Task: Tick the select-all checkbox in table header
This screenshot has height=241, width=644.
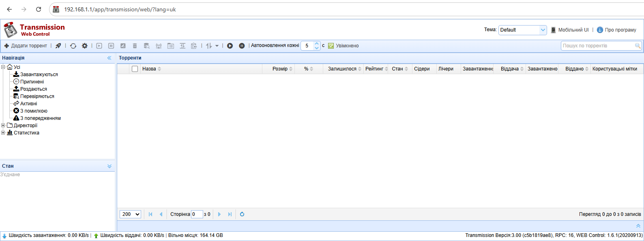Action: click(x=135, y=69)
